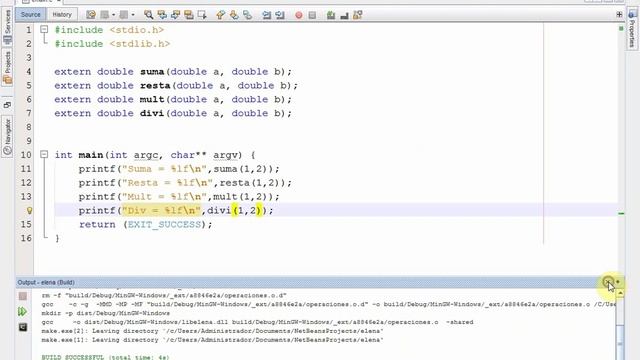Jump to Next Bookmark icon

click(234, 15)
